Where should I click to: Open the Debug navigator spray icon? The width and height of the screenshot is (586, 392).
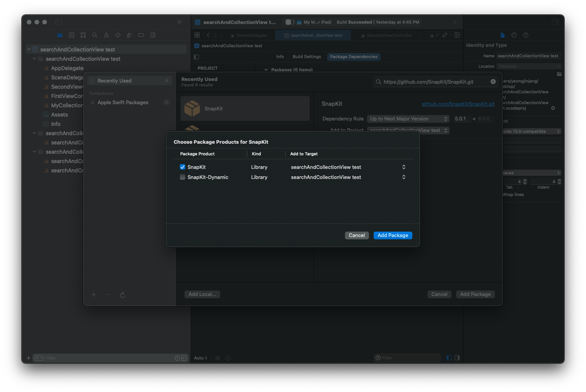129,35
